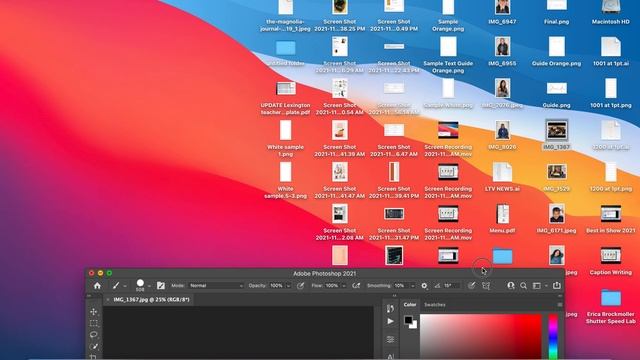Viewport: 640px width, 360px height.
Task: Click the black foreground color swatch
Action: pos(408,320)
